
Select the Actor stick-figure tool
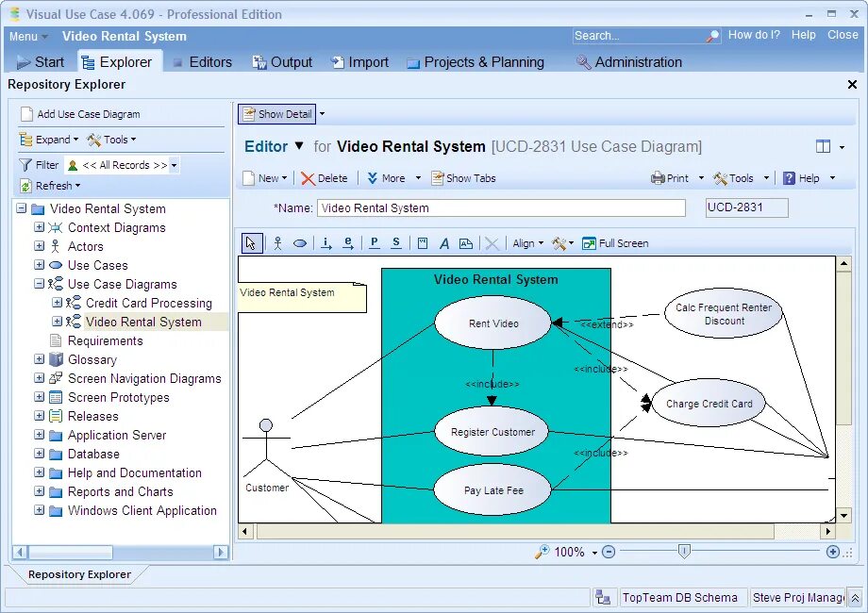tap(278, 243)
